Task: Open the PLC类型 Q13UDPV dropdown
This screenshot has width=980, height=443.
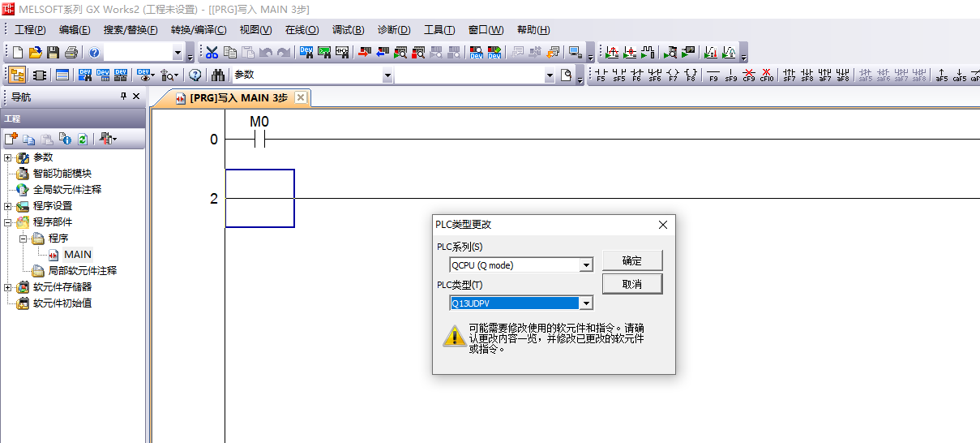Action: (586, 303)
